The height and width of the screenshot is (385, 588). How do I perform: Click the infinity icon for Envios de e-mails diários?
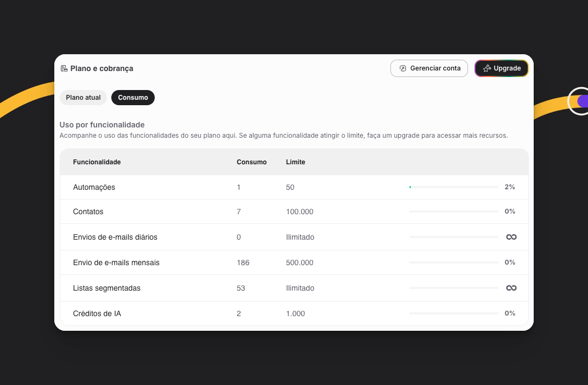pos(511,237)
